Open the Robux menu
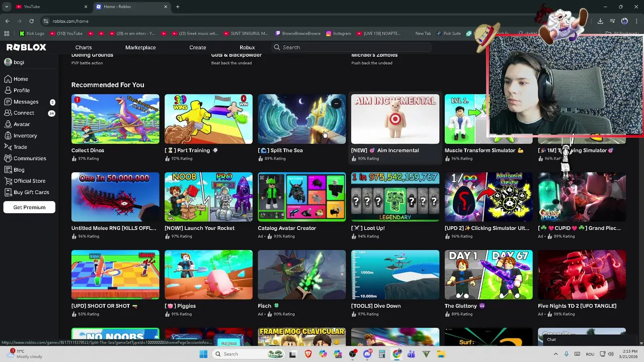This screenshot has height=362, width=644. coord(247,47)
